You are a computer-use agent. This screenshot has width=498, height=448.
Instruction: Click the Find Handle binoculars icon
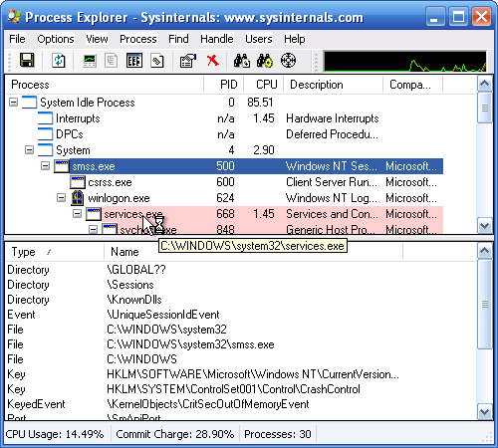click(242, 61)
